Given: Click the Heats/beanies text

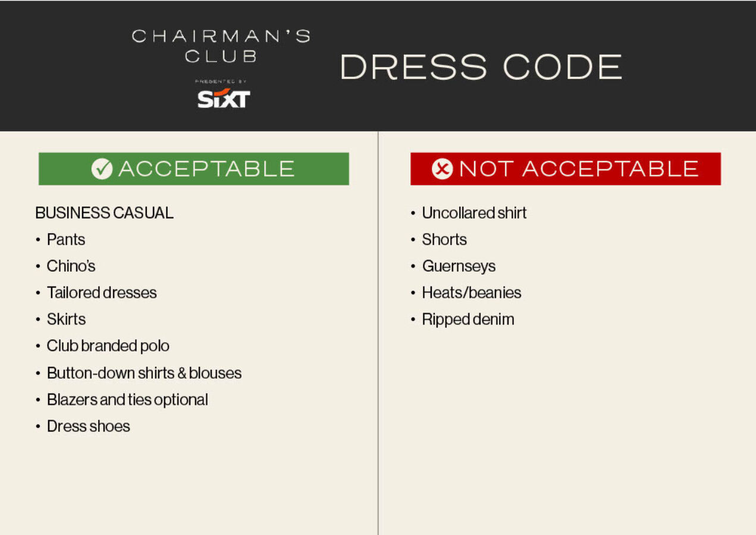Looking at the screenshot, I should 471,292.
